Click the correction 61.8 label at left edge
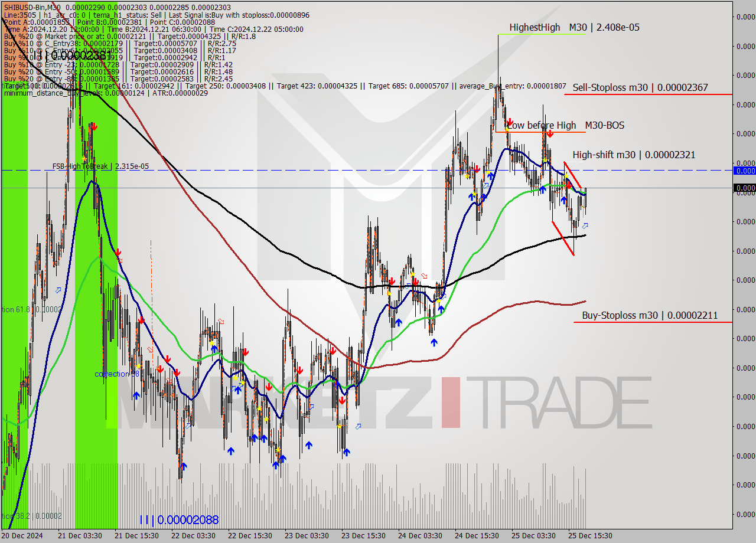Viewport: 756px width, 543px height. click(31, 309)
